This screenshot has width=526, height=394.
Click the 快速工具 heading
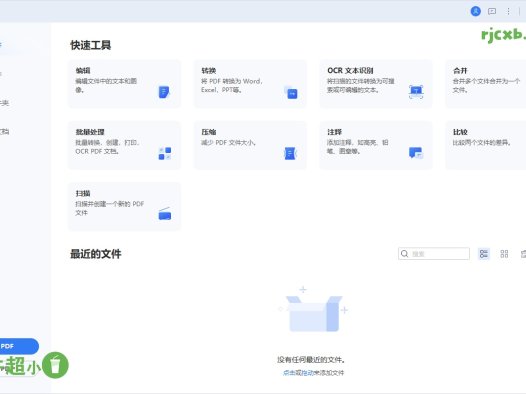pyautogui.click(x=91, y=45)
